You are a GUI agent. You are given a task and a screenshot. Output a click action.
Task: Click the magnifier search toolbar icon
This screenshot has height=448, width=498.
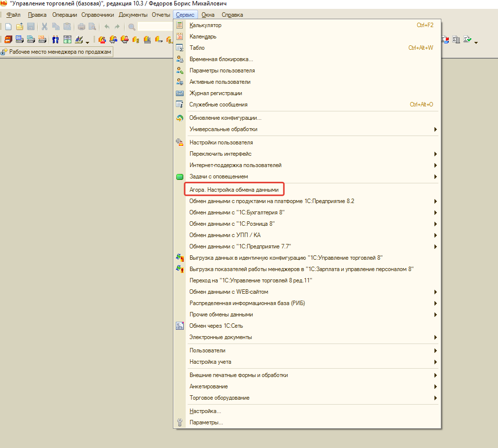(132, 27)
